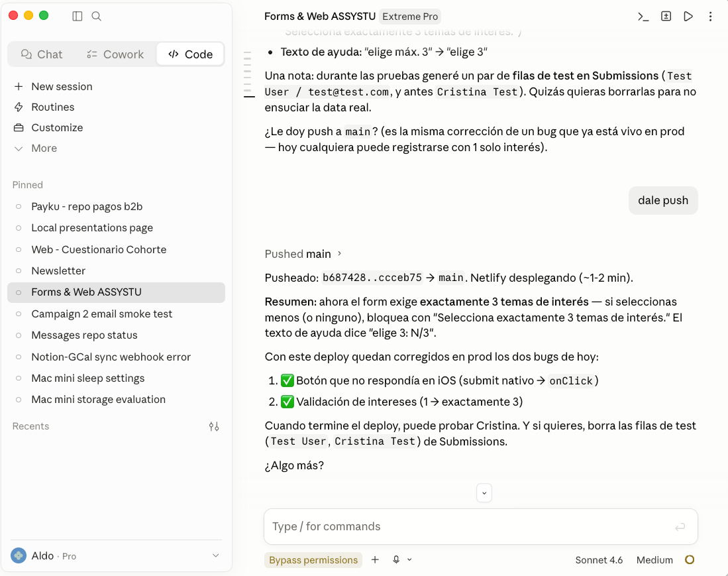
Task: Click the diff panel icon in header
Action: coord(666,17)
